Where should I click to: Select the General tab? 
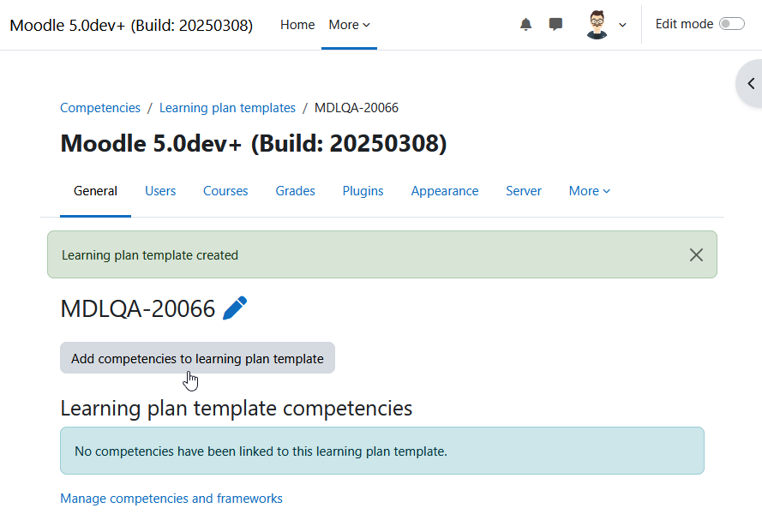click(95, 191)
